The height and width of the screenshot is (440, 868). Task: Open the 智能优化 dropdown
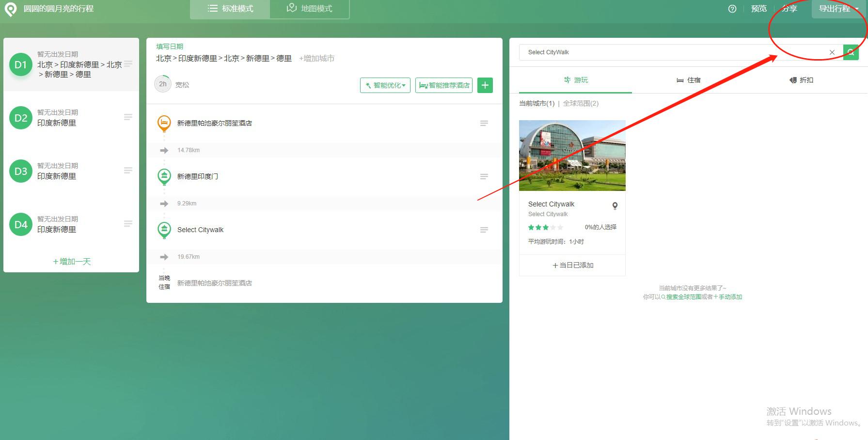385,85
